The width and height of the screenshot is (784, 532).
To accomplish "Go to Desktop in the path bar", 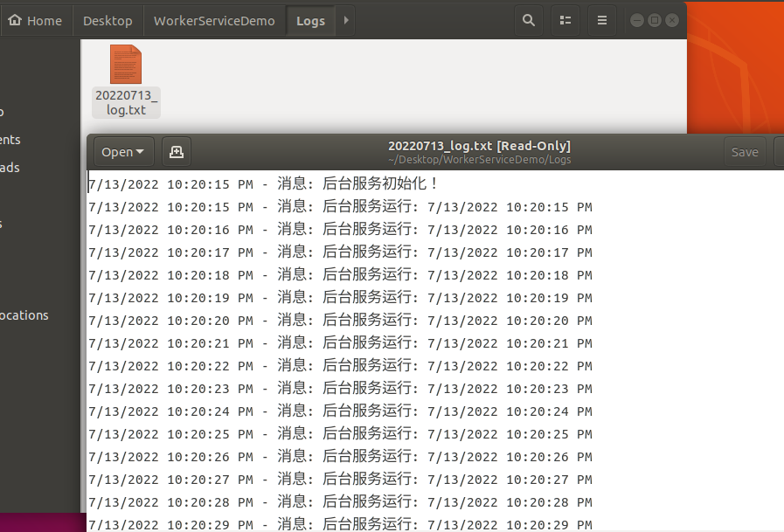I will coord(108,20).
